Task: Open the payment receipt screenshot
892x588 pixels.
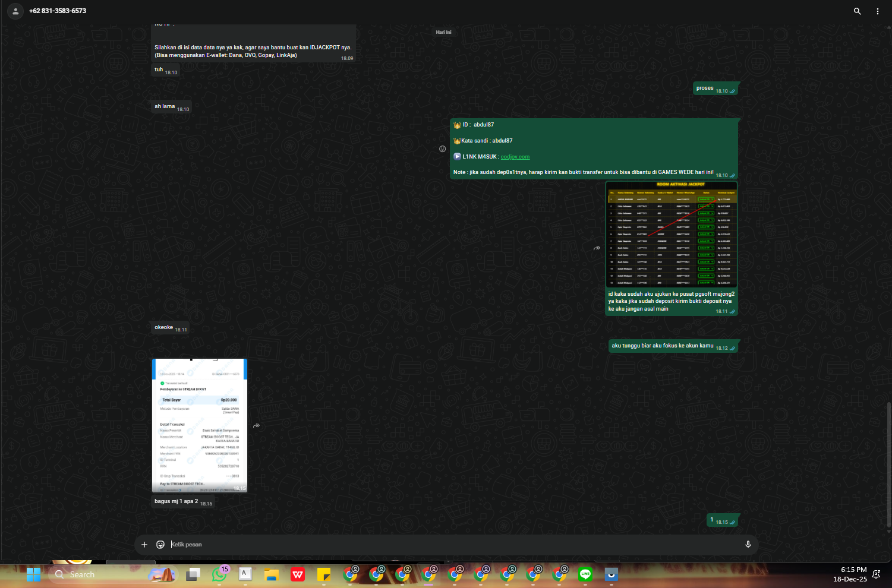Action: pyautogui.click(x=200, y=425)
